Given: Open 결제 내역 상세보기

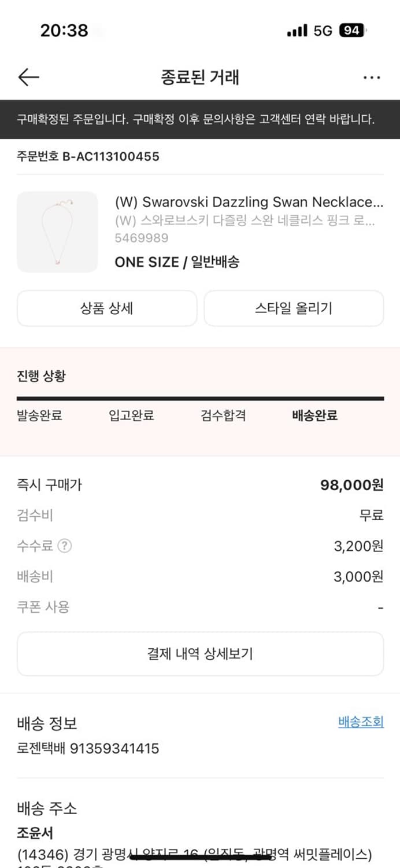Looking at the screenshot, I should pyautogui.click(x=200, y=654).
